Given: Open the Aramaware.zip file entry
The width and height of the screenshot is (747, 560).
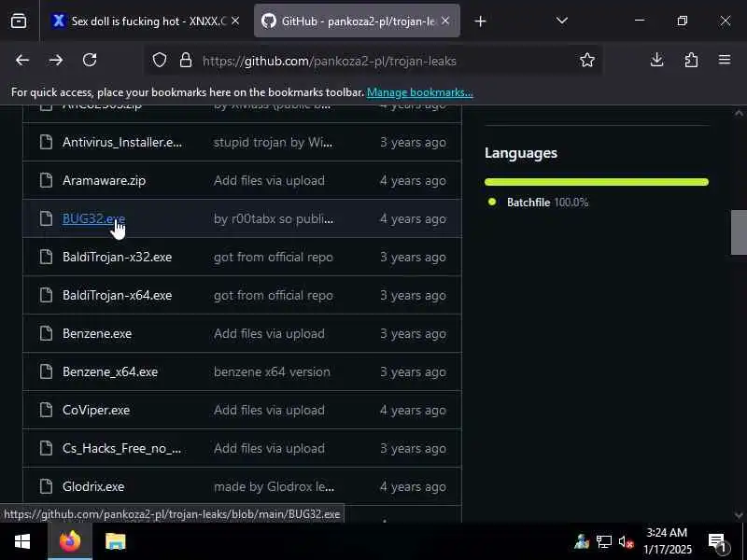Looking at the screenshot, I should (x=104, y=180).
